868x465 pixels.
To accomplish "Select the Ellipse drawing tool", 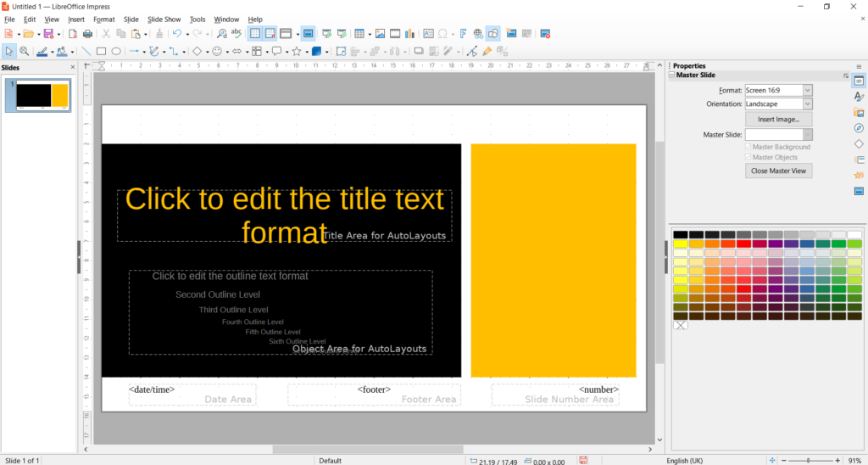I will (x=116, y=52).
